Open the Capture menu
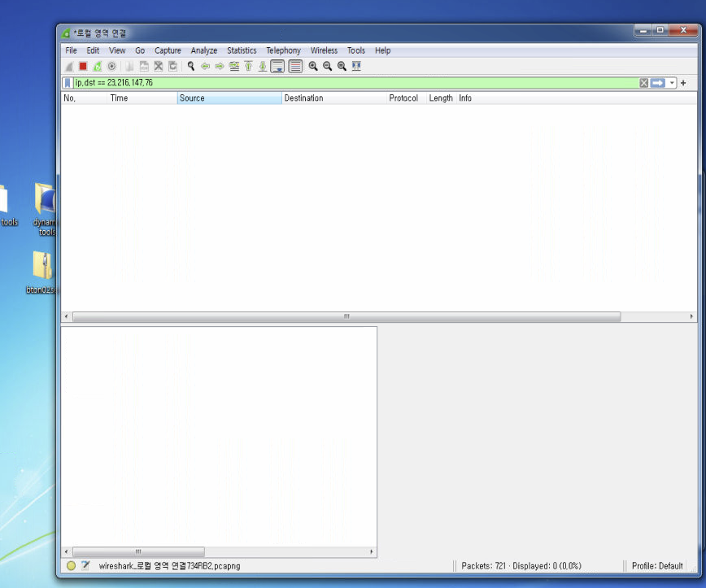The width and height of the screenshot is (706, 588). [168, 50]
